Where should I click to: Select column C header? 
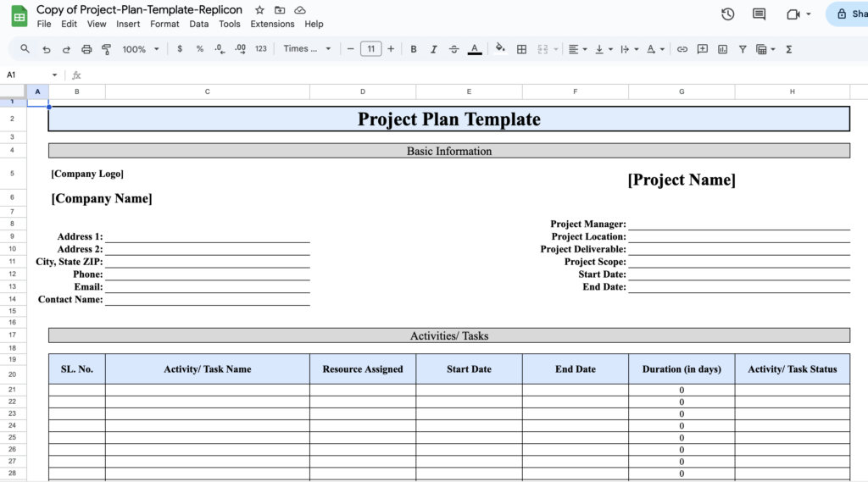tap(208, 91)
